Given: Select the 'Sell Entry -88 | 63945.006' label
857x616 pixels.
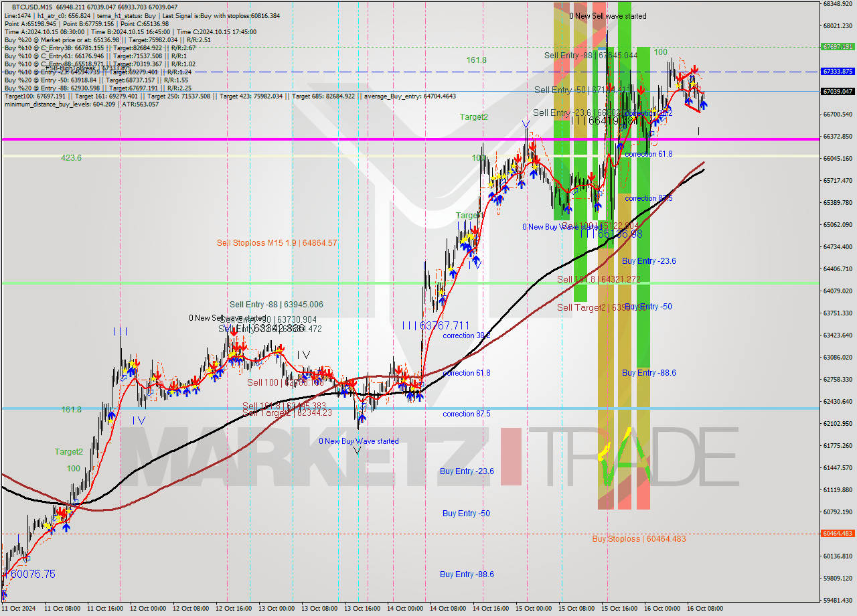Looking at the screenshot, I should pyautogui.click(x=276, y=305).
